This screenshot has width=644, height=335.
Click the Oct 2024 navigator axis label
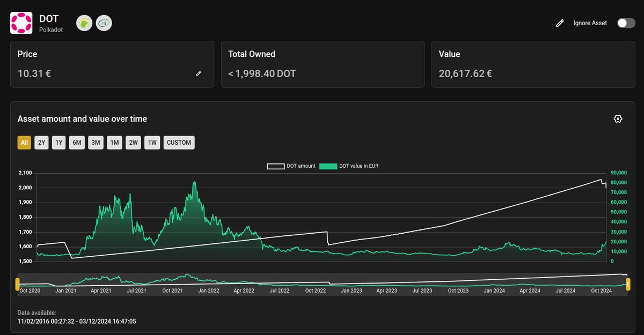click(601, 291)
